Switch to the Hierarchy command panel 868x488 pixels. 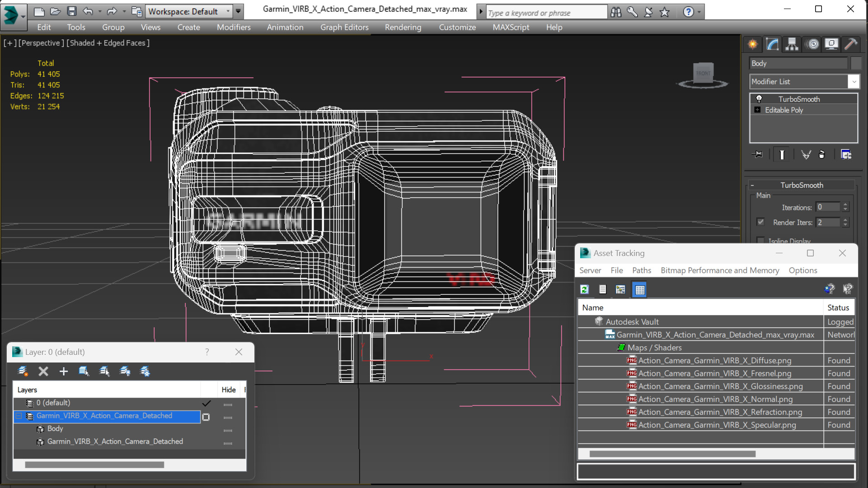(x=792, y=44)
